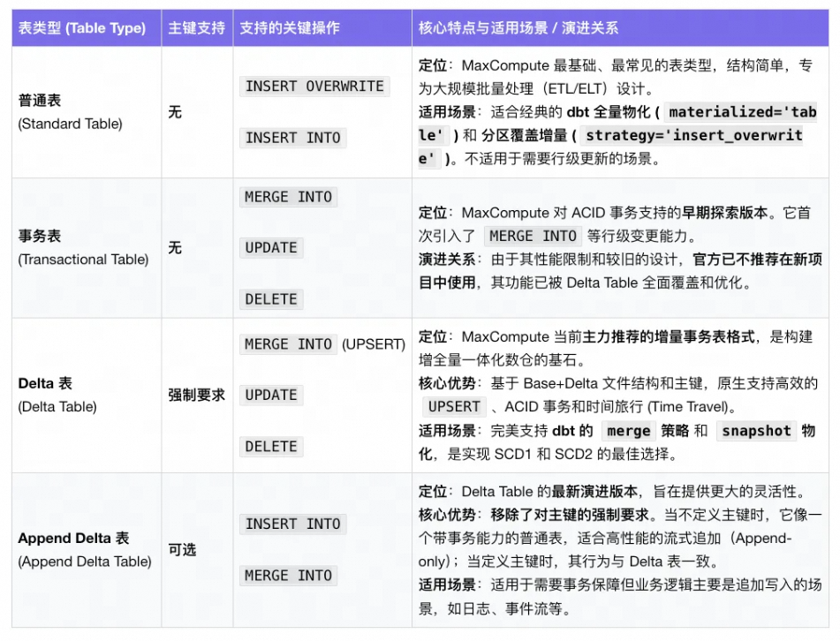
Task: Click the "(Transactional Table)" subtitle
Action: (x=83, y=260)
